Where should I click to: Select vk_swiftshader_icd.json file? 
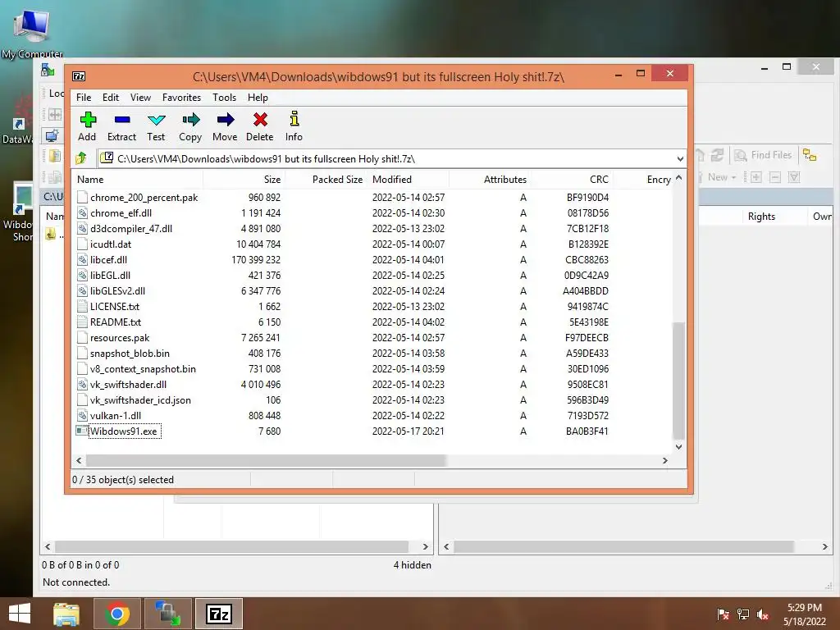point(140,399)
